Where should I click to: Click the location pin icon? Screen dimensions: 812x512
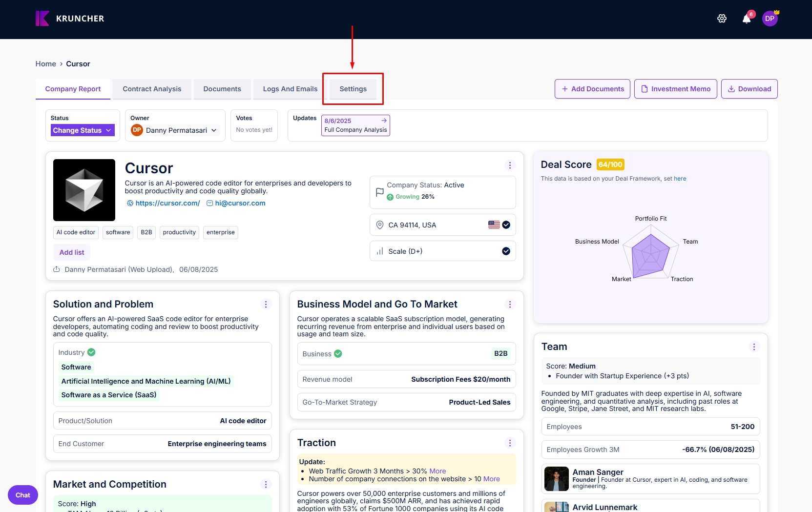[x=379, y=225]
